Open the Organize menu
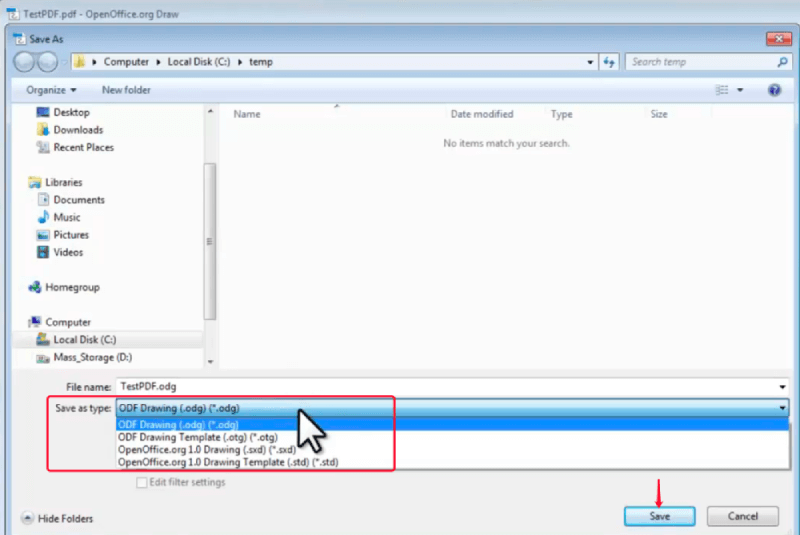The image size is (800, 535). coord(50,90)
